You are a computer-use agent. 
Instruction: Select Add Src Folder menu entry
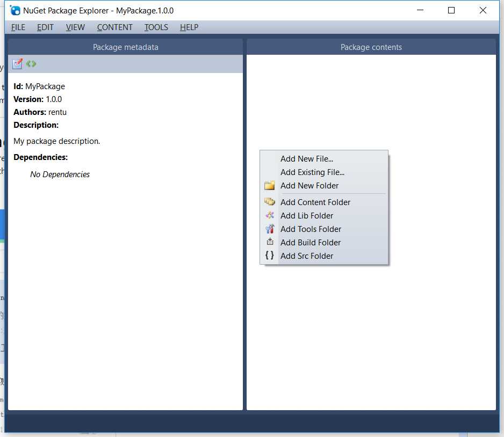click(324, 256)
